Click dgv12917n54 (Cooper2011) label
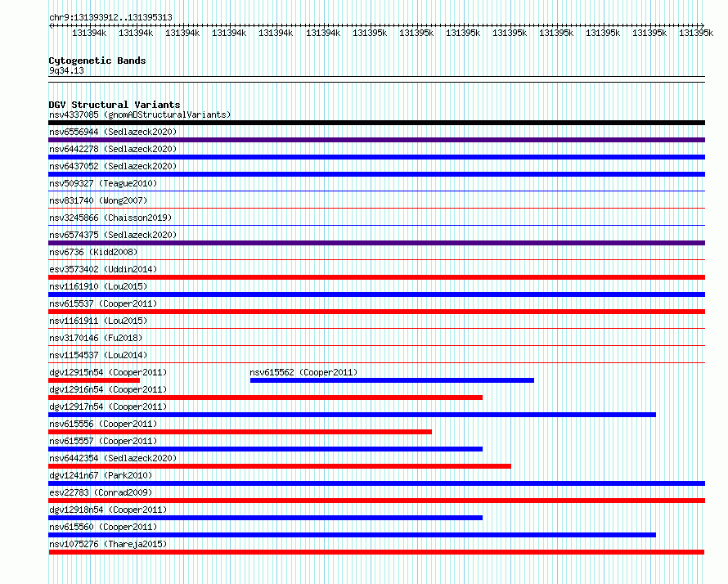 (x=108, y=407)
